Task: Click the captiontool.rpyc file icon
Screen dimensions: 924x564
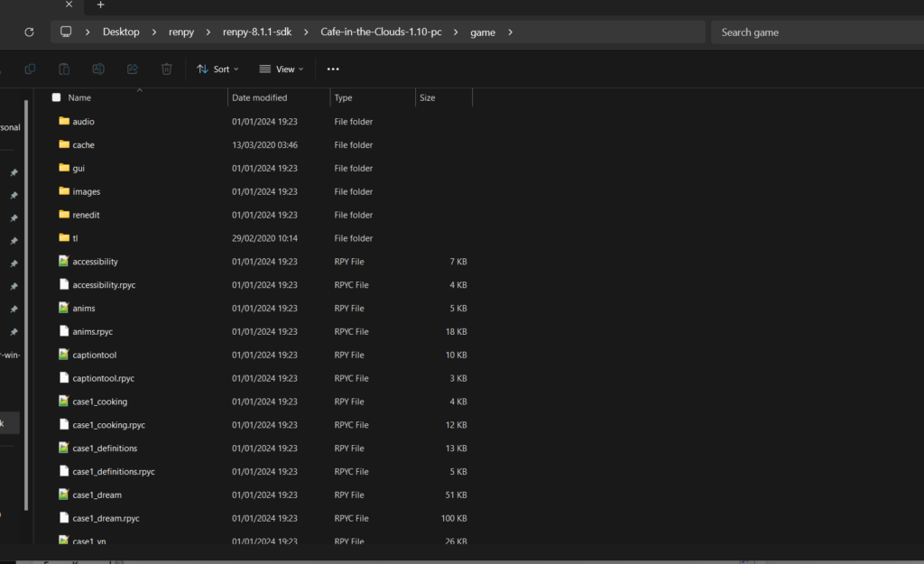Action: [64, 378]
